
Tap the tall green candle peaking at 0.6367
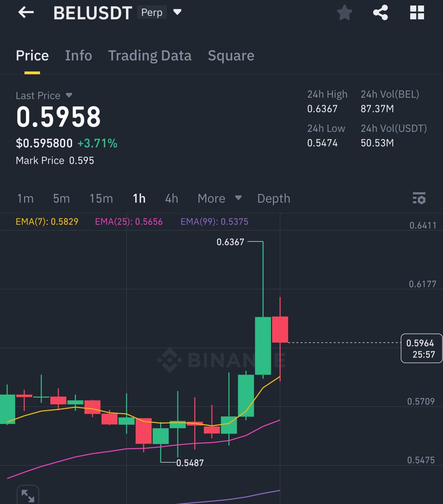pos(263,346)
